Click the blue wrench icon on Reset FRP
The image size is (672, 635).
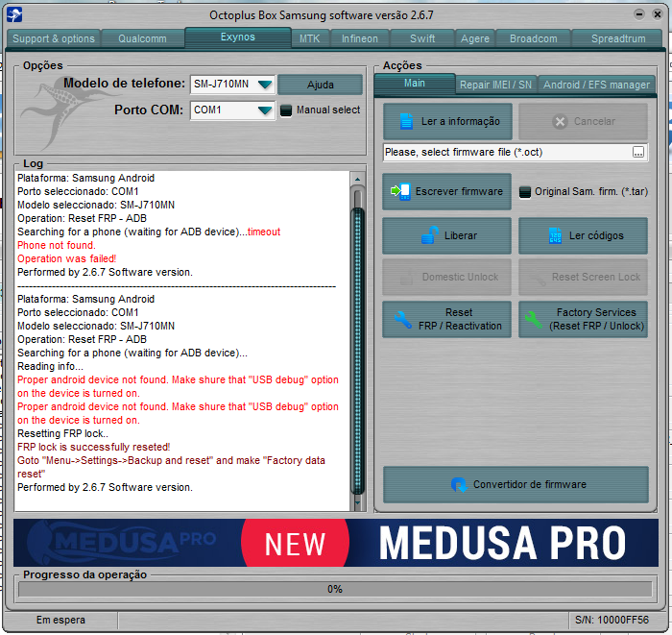403,320
